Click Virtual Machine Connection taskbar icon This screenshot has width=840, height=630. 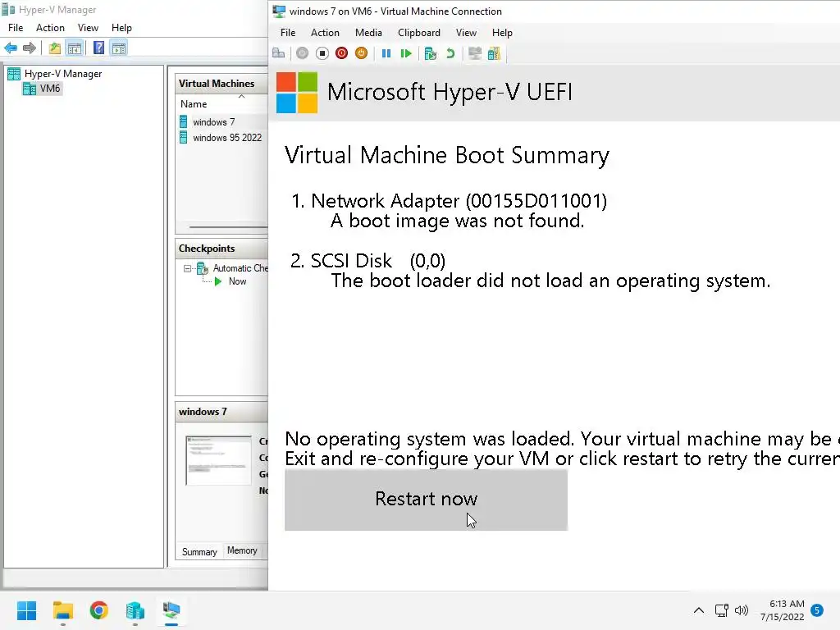171,610
